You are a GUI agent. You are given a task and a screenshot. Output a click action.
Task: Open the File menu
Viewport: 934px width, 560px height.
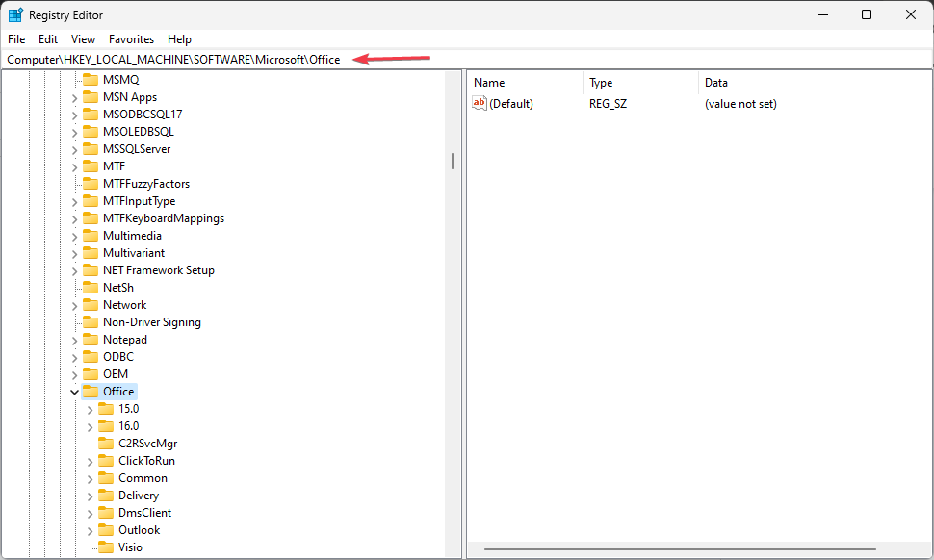16,39
